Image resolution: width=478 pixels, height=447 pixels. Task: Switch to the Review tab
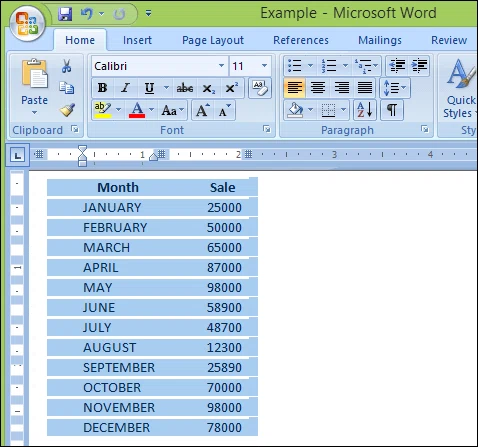449,40
